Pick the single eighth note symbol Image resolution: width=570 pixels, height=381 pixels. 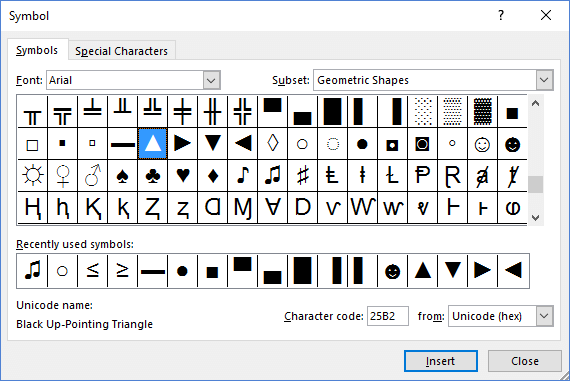pos(242,176)
